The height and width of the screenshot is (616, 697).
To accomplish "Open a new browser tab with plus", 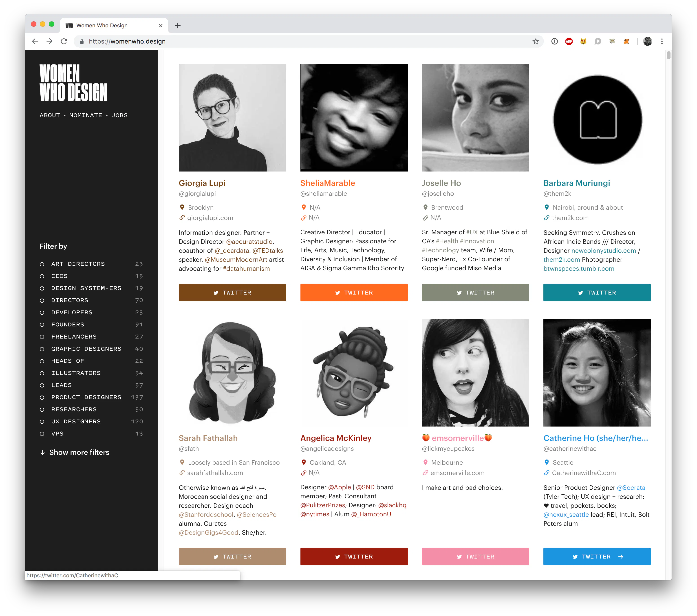I will click(178, 26).
